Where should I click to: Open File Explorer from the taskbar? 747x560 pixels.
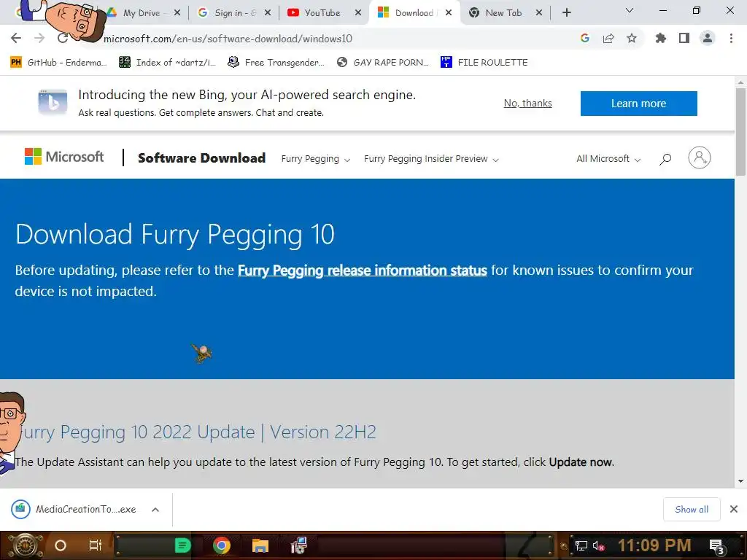(x=260, y=545)
